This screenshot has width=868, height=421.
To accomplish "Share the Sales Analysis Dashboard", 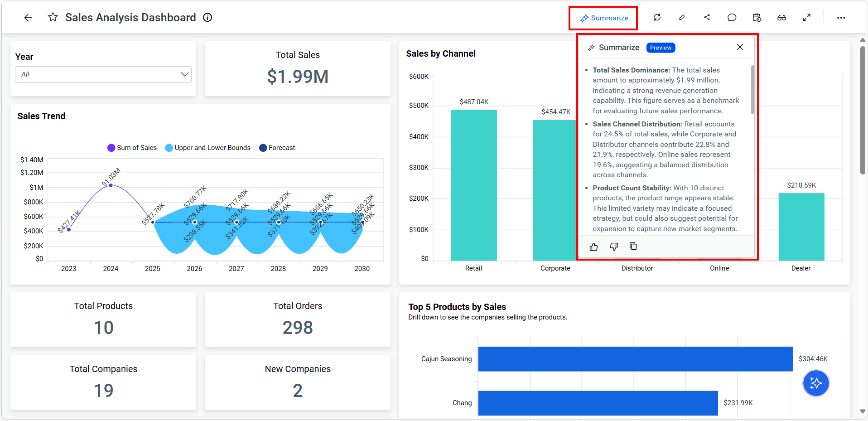I will pos(707,17).
